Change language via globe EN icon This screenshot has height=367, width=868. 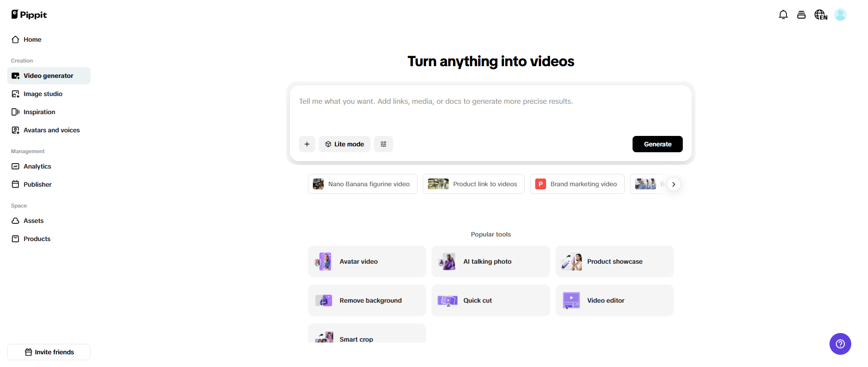point(820,15)
